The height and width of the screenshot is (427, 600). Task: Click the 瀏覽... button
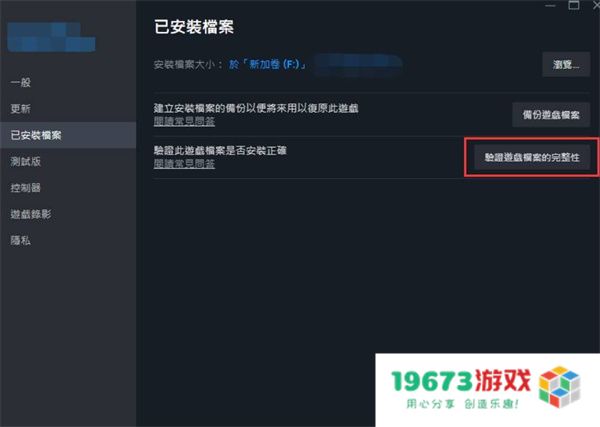point(566,64)
